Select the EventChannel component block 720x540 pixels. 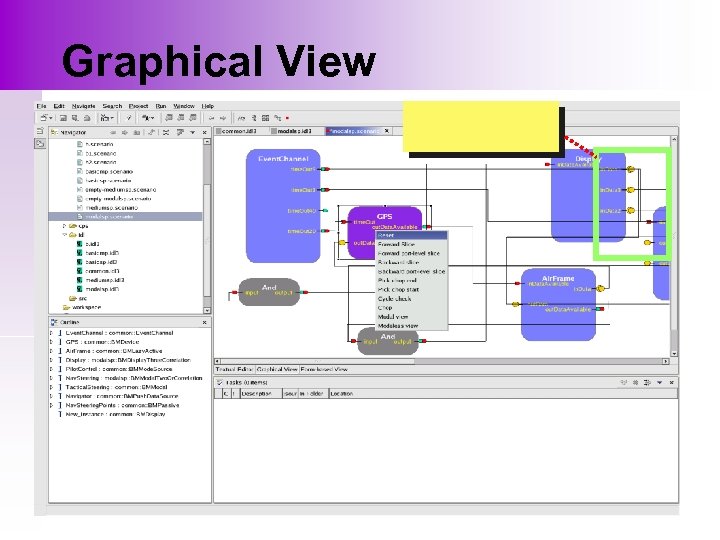pos(283,206)
